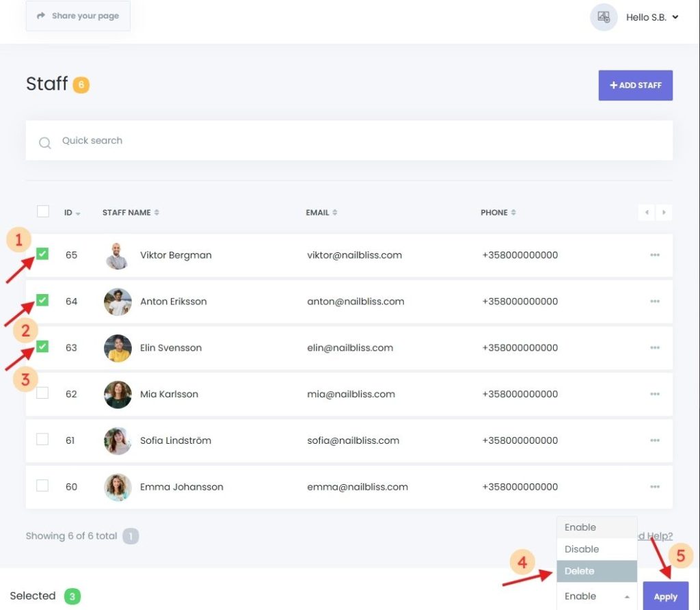Click the Add Staff button

pyautogui.click(x=635, y=85)
